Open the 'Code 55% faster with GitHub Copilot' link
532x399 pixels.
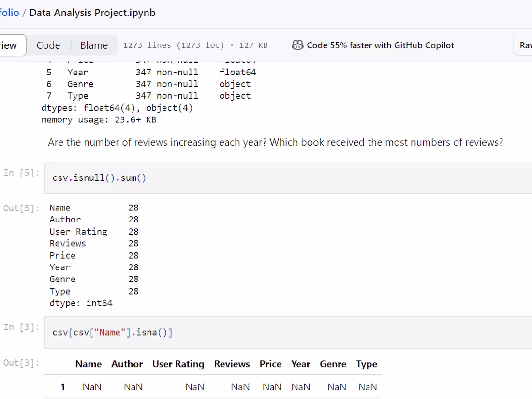click(380, 45)
